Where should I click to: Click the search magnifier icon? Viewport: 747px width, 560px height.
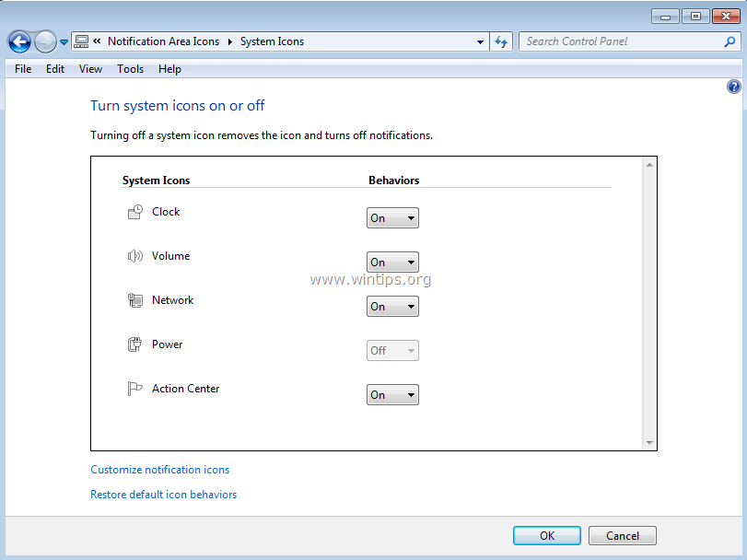click(730, 41)
